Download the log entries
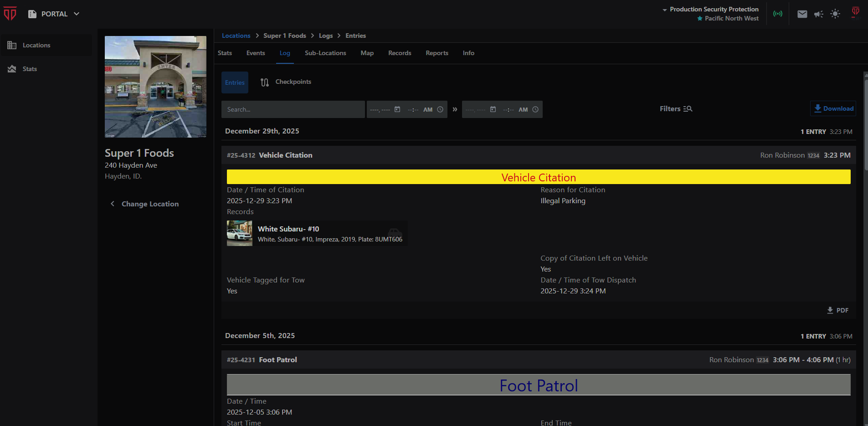This screenshot has height=426, width=868. tap(833, 108)
